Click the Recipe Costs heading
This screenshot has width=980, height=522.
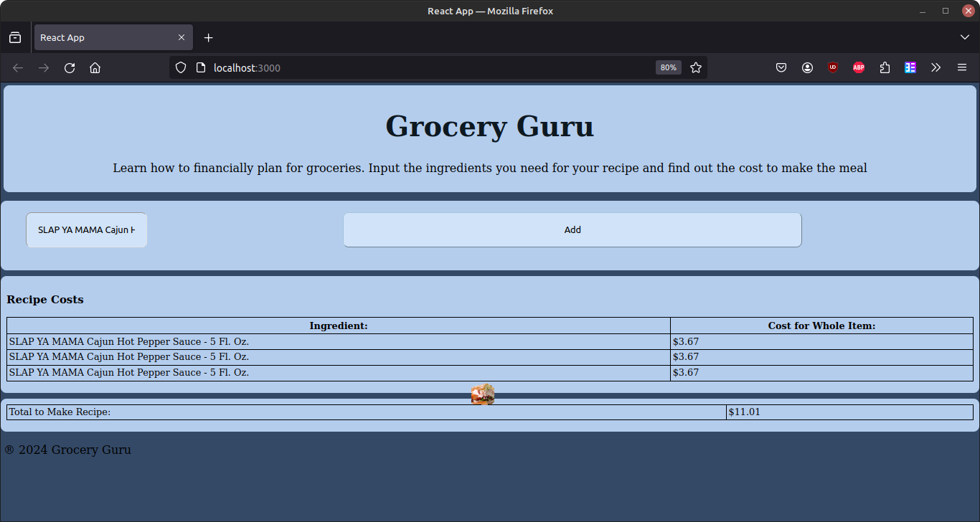tap(45, 300)
